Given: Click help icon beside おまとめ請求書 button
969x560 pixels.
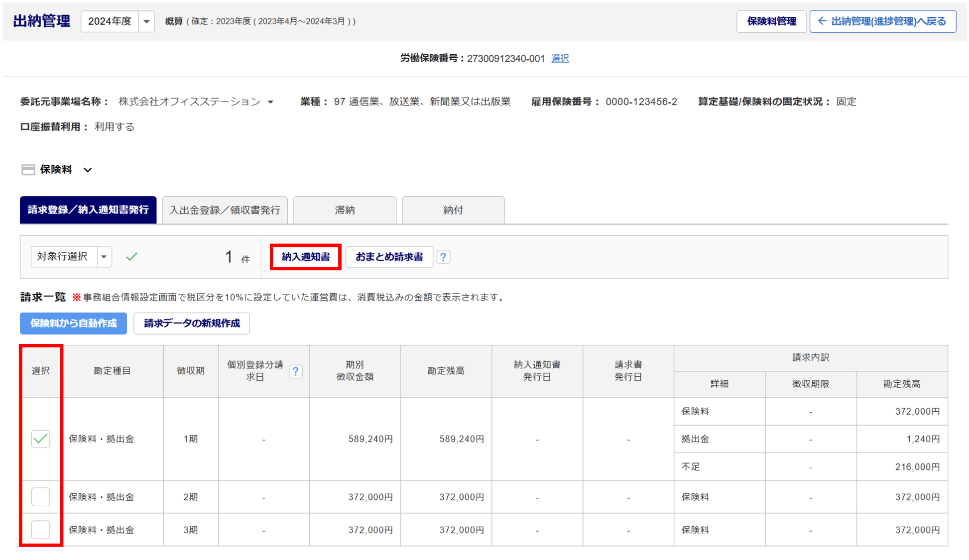Looking at the screenshot, I should [443, 257].
